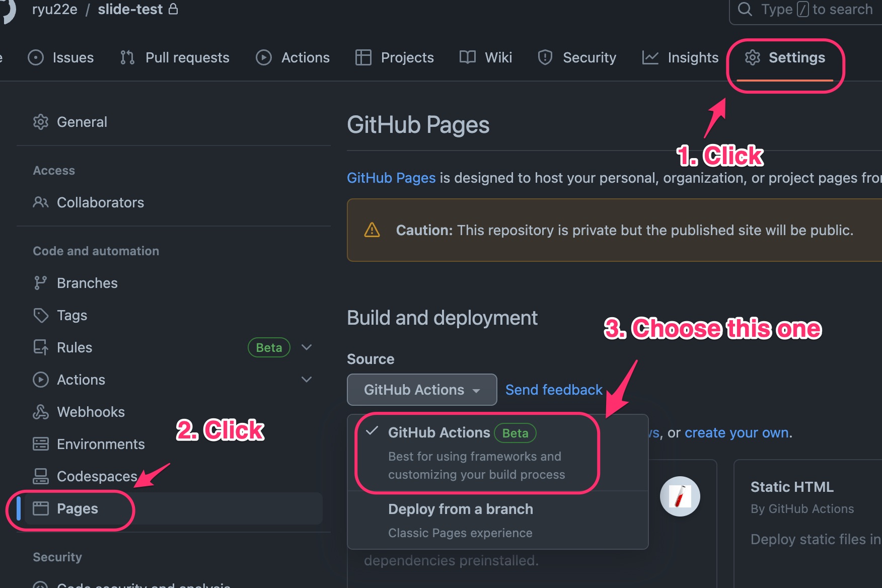
Task: Click the Collaborators people icon
Action: 41,202
